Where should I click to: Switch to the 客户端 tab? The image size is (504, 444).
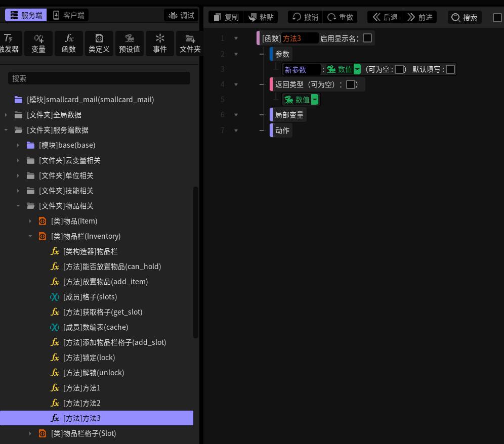tap(68, 15)
